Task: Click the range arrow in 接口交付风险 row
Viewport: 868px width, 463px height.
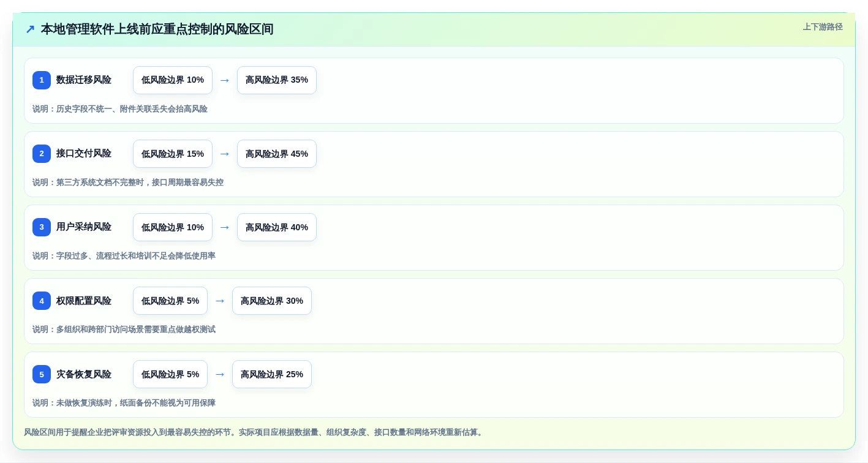Action: pos(225,154)
